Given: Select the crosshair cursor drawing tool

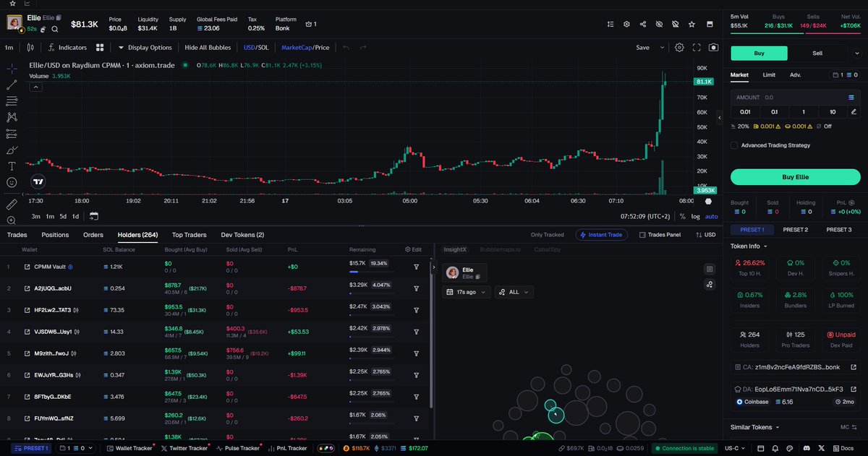Looking at the screenshot, I should [x=12, y=69].
